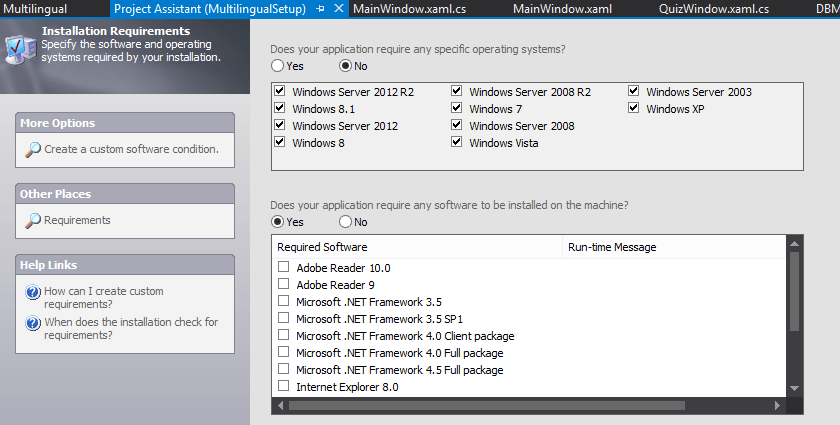Image resolution: width=840 pixels, height=425 pixels.
Task: Select No for required software question
Action: tap(346, 222)
